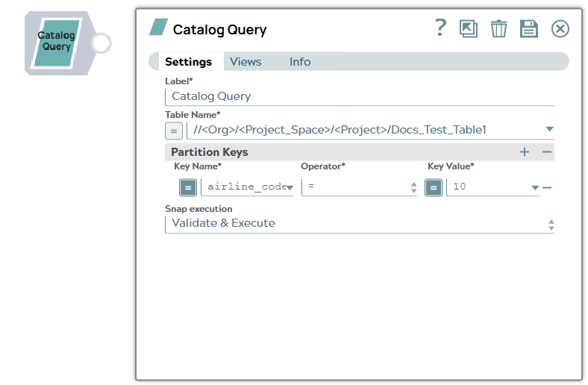Viewport: 588px width, 385px height.
Task: Delete the airline_code partition key row
Action: click(x=547, y=187)
